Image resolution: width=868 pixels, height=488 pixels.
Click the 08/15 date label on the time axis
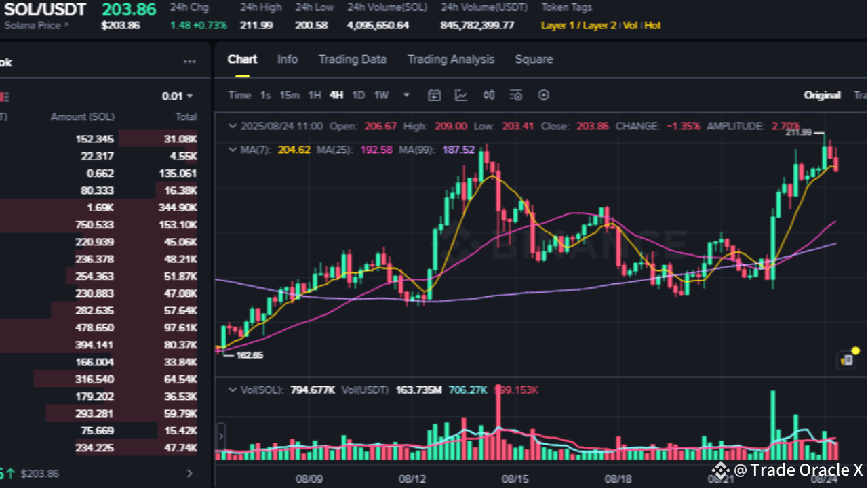tap(515, 479)
